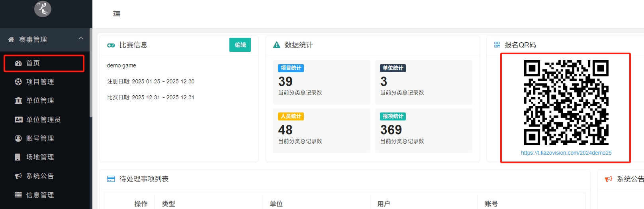Click the 信息管理 list icon
This screenshot has height=209, width=644.
18,195
